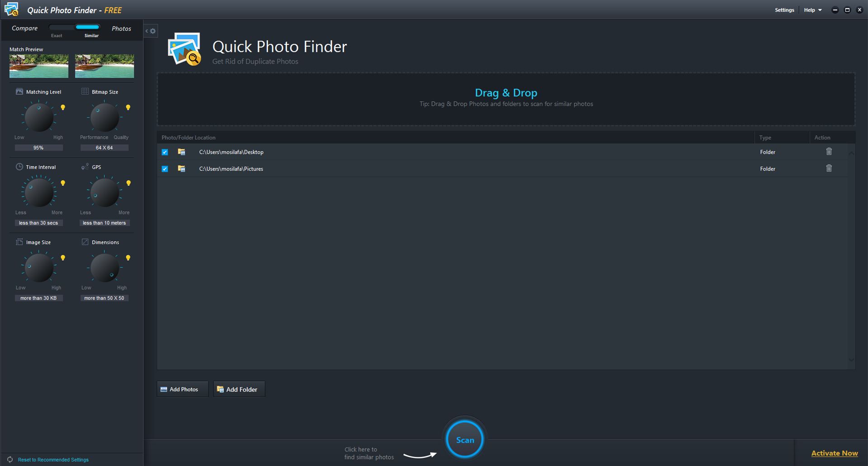
Task: Uncheck the C:\Users\mosilafa\Desktop folder checkbox
Action: point(165,152)
